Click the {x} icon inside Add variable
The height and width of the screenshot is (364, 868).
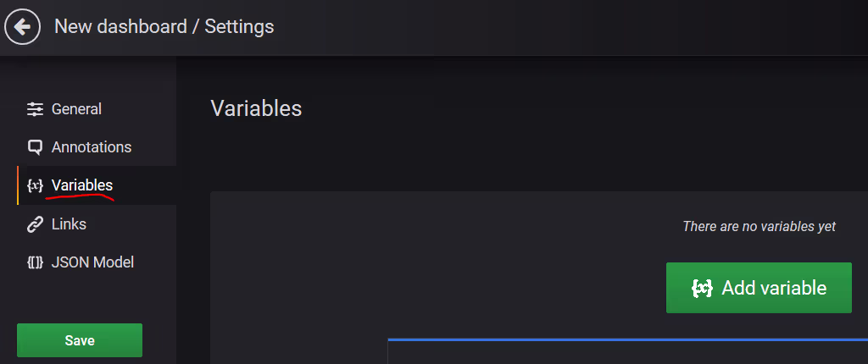click(702, 288)
